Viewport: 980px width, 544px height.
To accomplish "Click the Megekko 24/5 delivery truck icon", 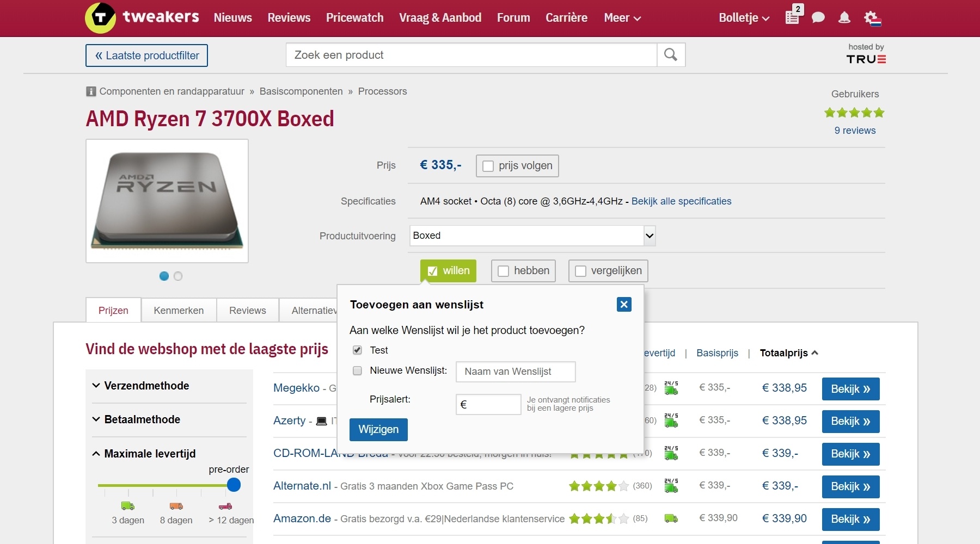I will (x=671, y=388).
